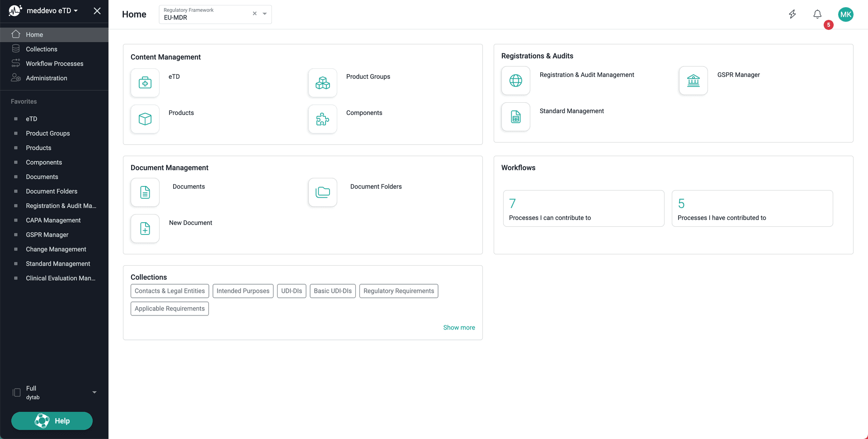The width and height of the screenshot is (868, 439).
Task: Click the Product Groups cubes icon
Action: click(322, 83)
